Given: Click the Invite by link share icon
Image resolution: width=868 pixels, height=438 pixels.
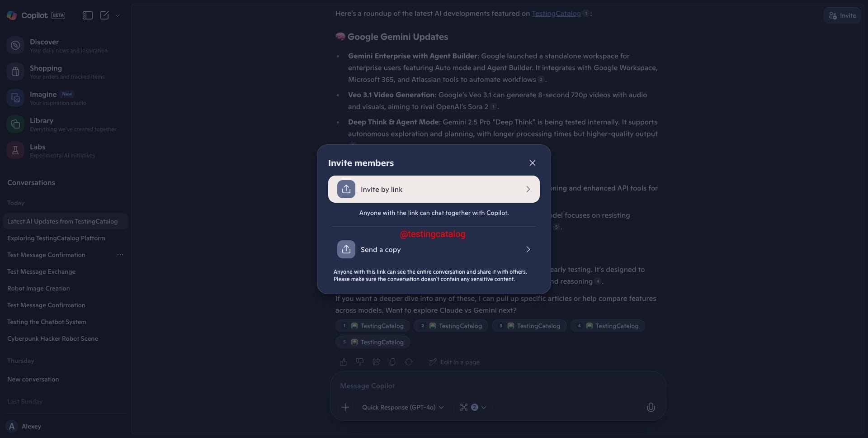Looking at the screenshot, I should pos(346,189).
